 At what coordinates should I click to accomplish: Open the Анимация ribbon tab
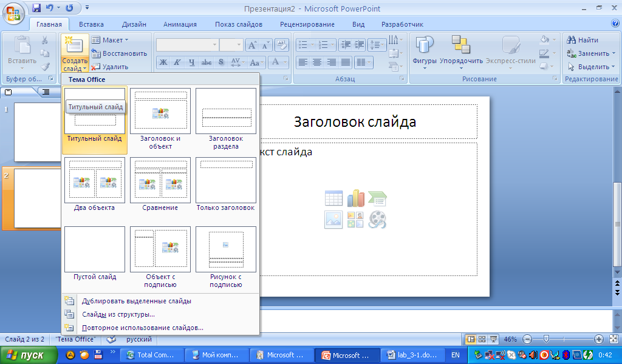(180, 24)
